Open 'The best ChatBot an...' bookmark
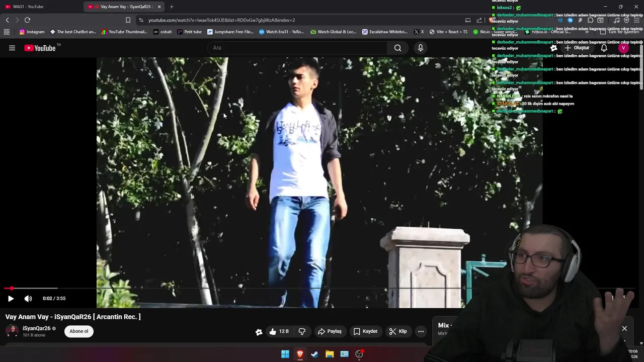This screenshot has width=644, height=362. point(73,32)
